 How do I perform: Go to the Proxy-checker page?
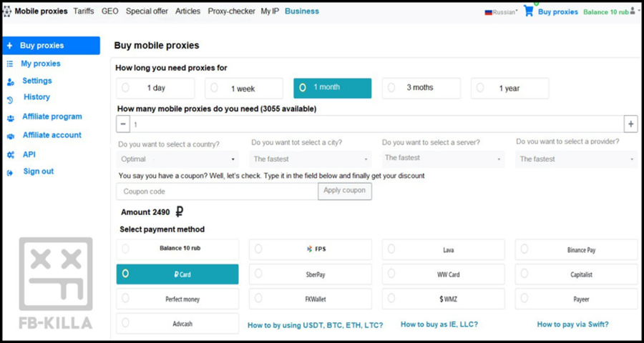pyautogui.click(x=231, y=11)
